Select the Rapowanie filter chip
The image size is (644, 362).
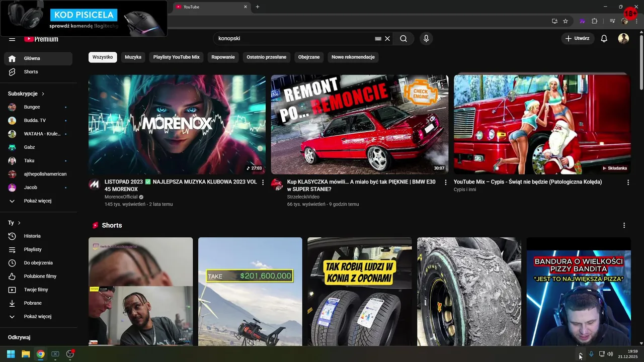click(223, 57)
